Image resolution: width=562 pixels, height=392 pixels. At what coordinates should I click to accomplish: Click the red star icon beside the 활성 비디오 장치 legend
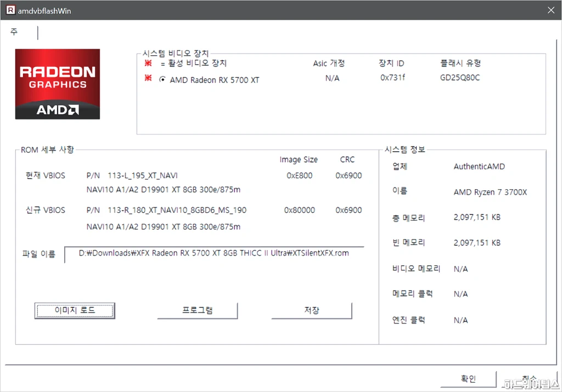[x=148, y=63]
